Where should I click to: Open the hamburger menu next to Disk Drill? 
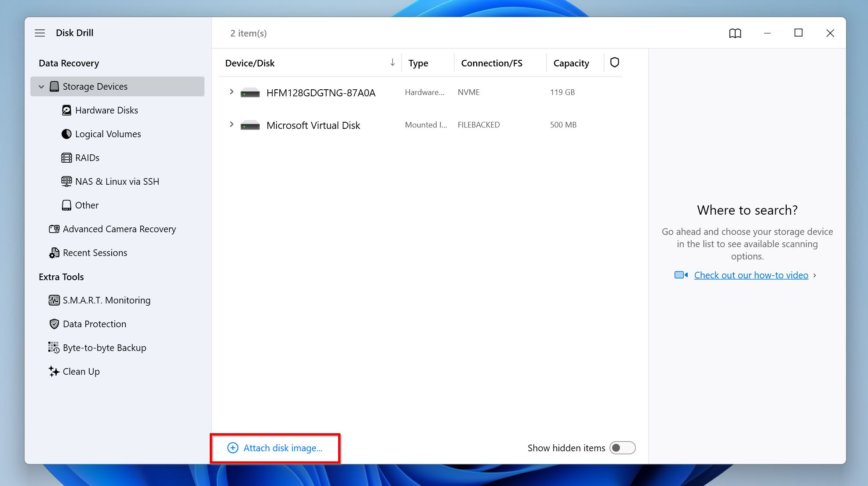[x=40, y=33]
